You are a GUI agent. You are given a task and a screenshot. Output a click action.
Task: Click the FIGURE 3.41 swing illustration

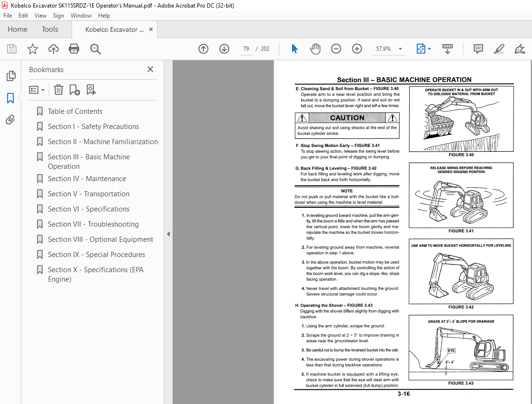pyautogui.click(x=461, y=195)
